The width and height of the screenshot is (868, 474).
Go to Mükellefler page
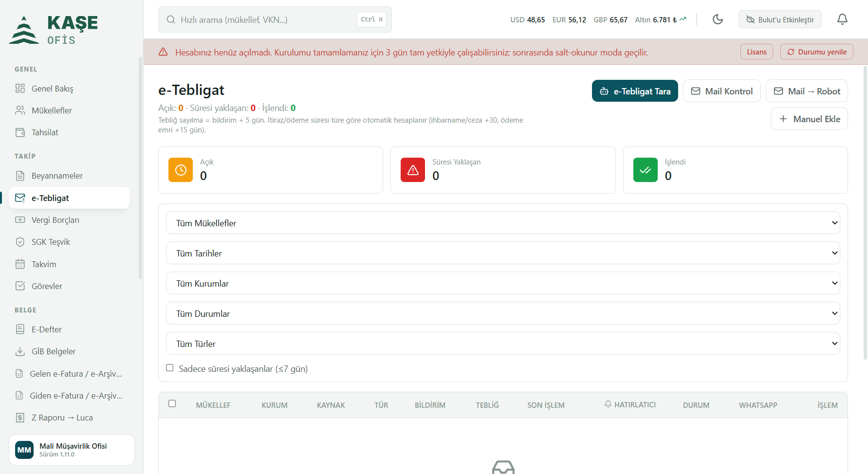(69, 110)
